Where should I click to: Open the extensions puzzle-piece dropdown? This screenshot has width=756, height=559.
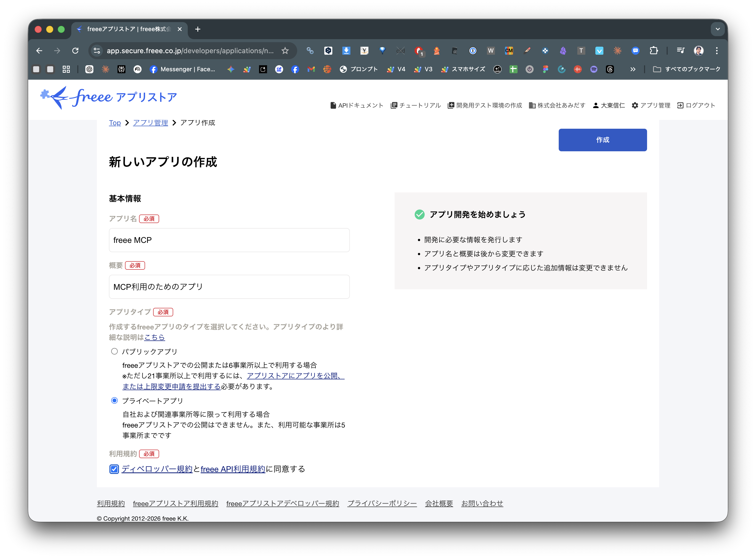click(654, 50)
